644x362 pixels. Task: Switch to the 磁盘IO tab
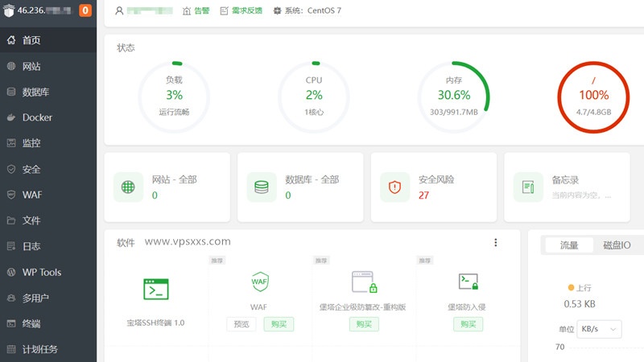(617, 245)
